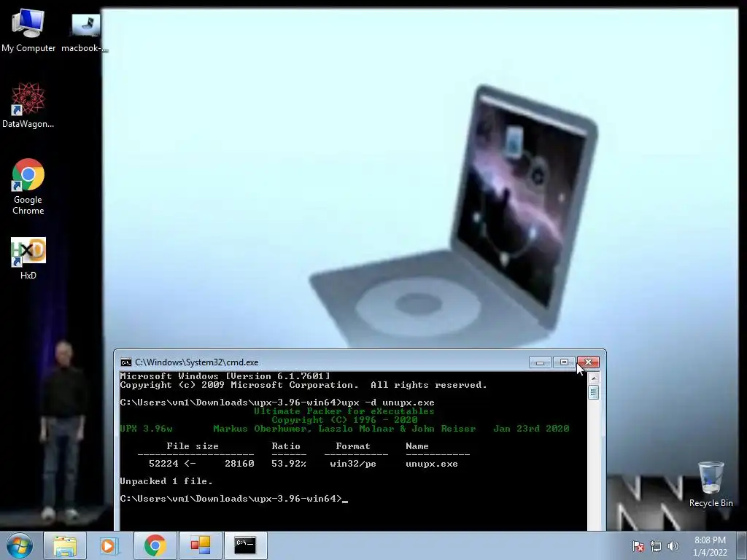
Task: Open the taskbar clock showing 8:08 PM
Action: click(710, 546)
